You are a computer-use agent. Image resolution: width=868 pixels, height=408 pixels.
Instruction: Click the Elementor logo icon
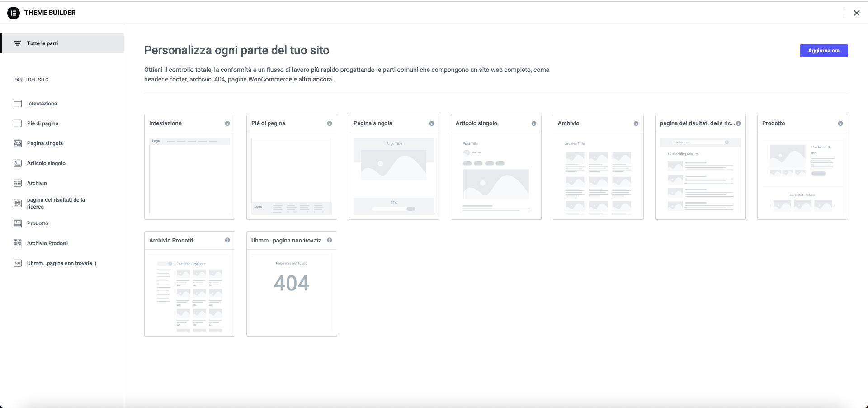point(14,13)
